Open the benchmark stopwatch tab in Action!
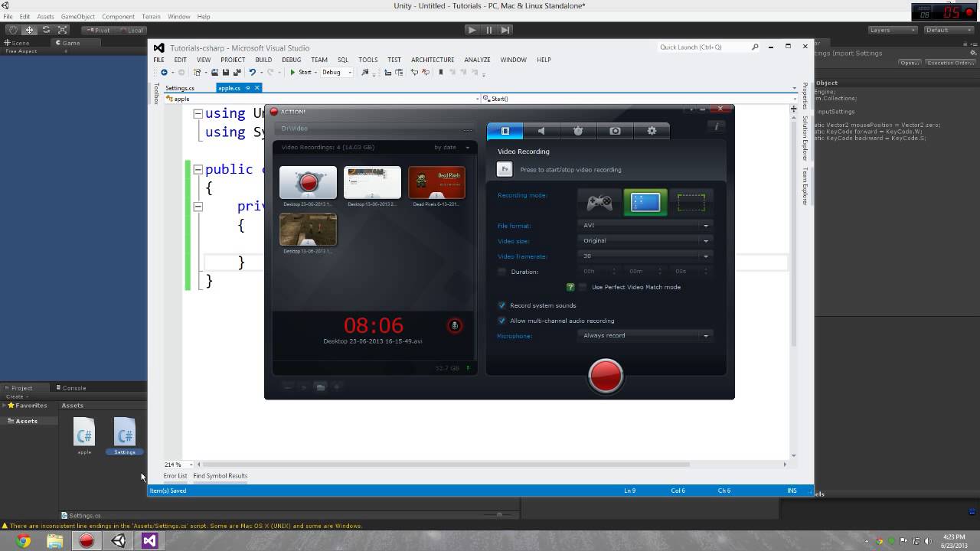This screenshot has height=551, width=980. 578,131
